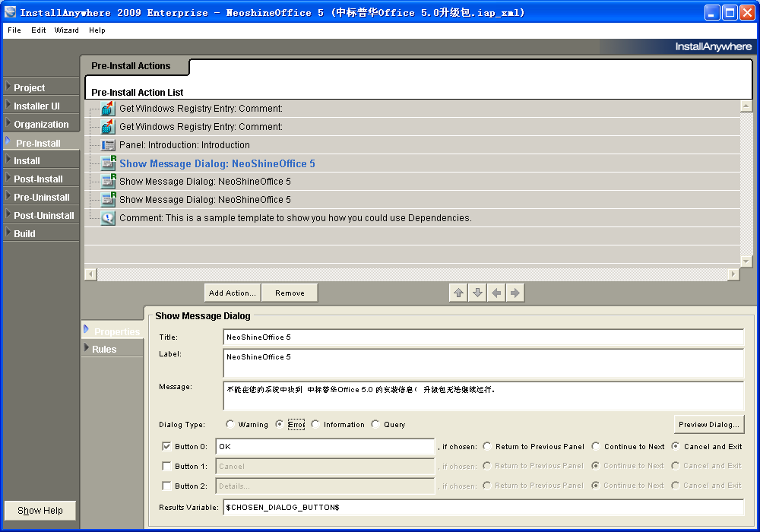Enable the Button 1 checkbox

(166, 466)
